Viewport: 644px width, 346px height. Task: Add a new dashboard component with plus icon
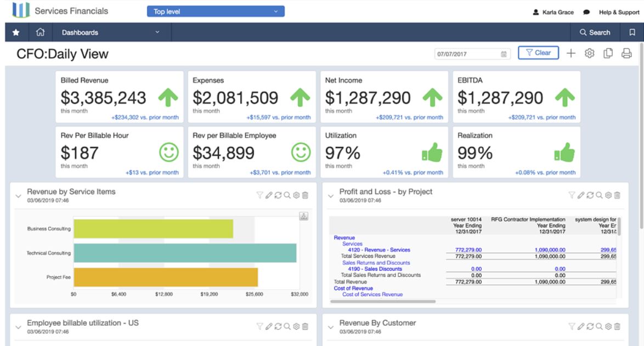click(571, 53)
